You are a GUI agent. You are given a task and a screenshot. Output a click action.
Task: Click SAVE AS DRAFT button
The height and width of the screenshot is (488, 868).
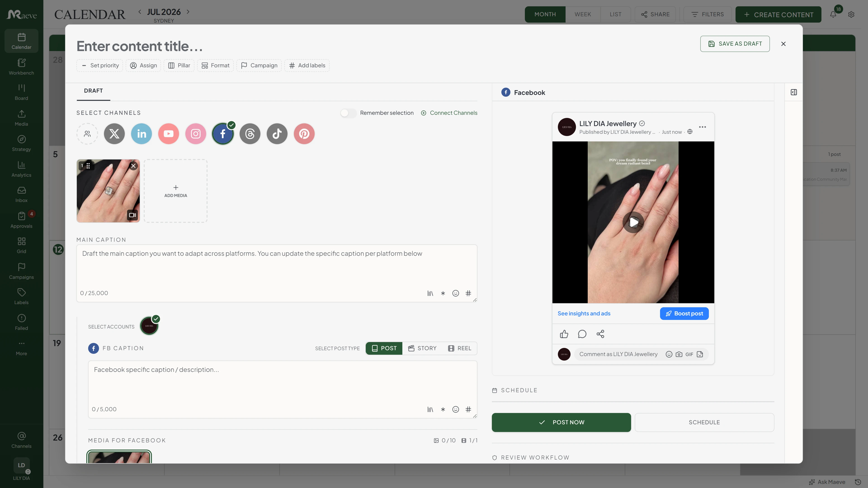pyautogui.click(x=735, y=44)
